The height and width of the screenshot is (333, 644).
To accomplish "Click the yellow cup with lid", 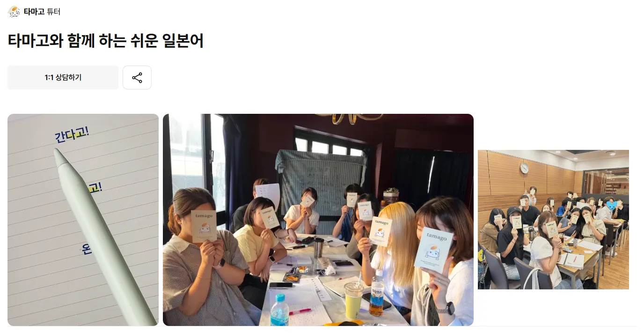I will coord(353,300).
